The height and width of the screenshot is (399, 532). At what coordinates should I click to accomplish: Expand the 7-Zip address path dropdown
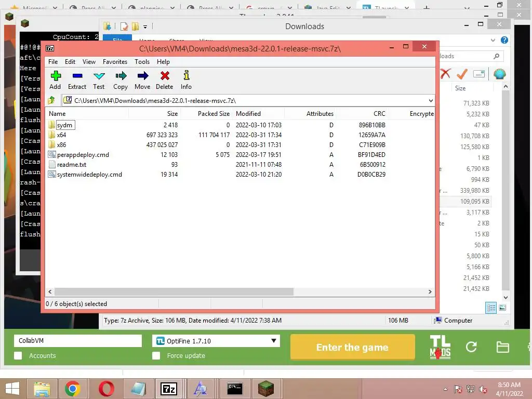click(x=431, y=100)
